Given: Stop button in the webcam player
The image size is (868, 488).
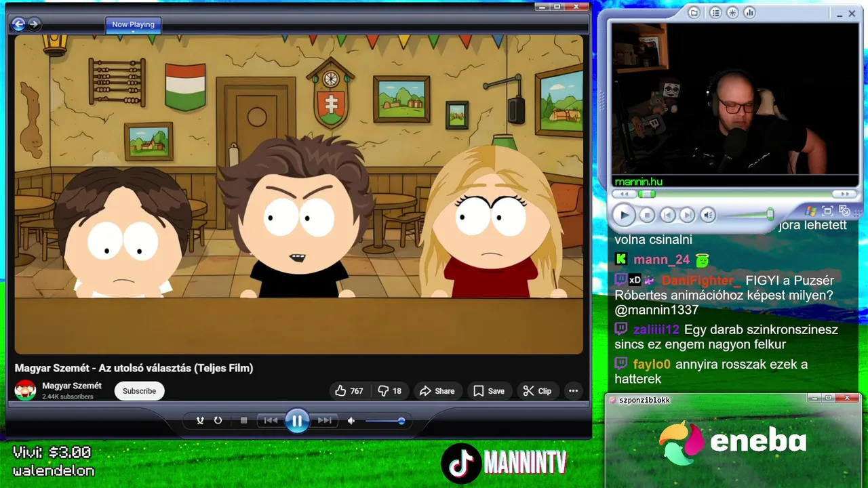Looking at the screenshot, I should (x=647, y=216).
